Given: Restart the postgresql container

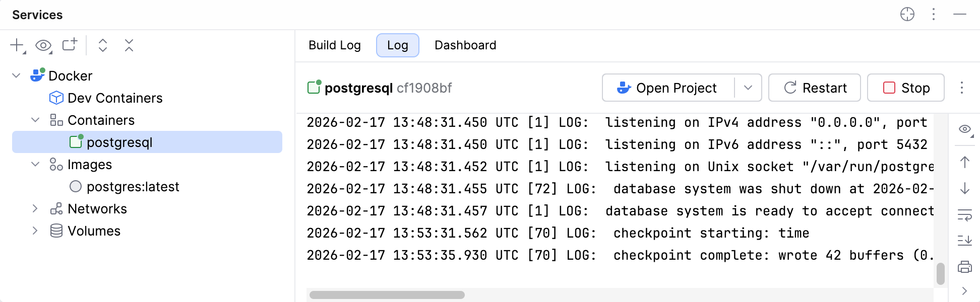Looking at the screenshot, I should (814, 88).
